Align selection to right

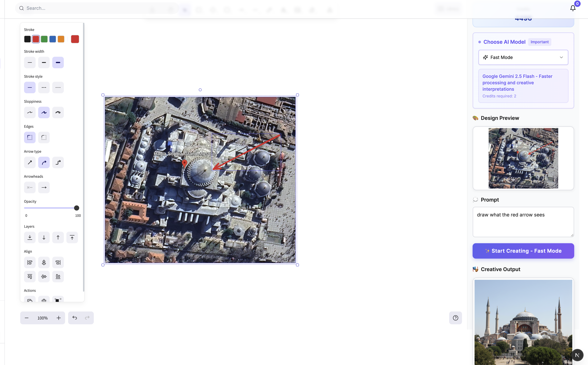tap(58, 262)
